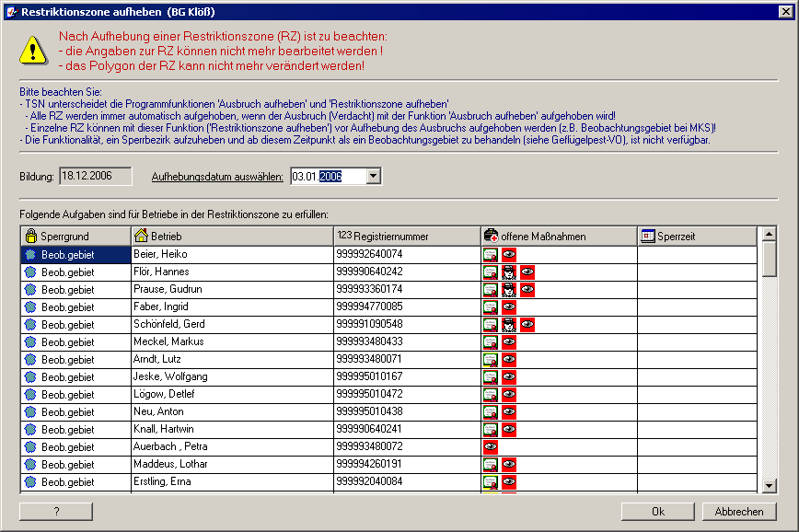Click the certificate icon for Schönfeld, Gerd
This screenshot has width=799, height=532.
491,325
